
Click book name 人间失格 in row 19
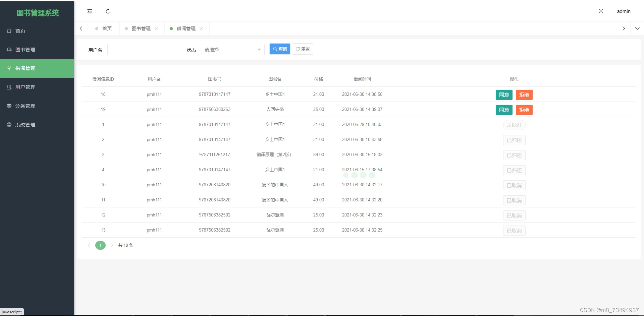tap(275, 109)
